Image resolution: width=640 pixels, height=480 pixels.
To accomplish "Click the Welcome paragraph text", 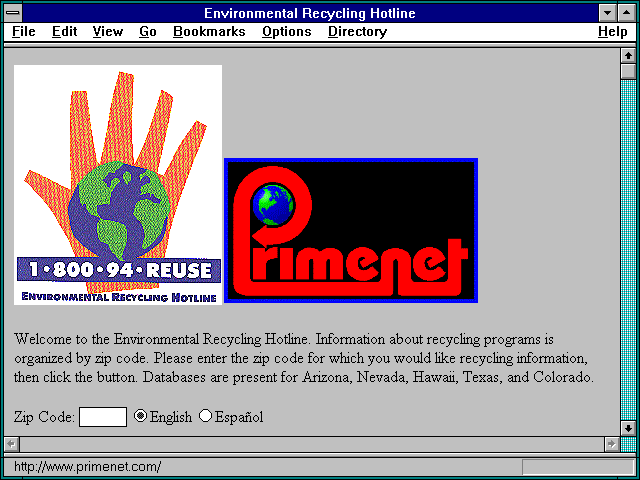I will click(x=304, y=358).
